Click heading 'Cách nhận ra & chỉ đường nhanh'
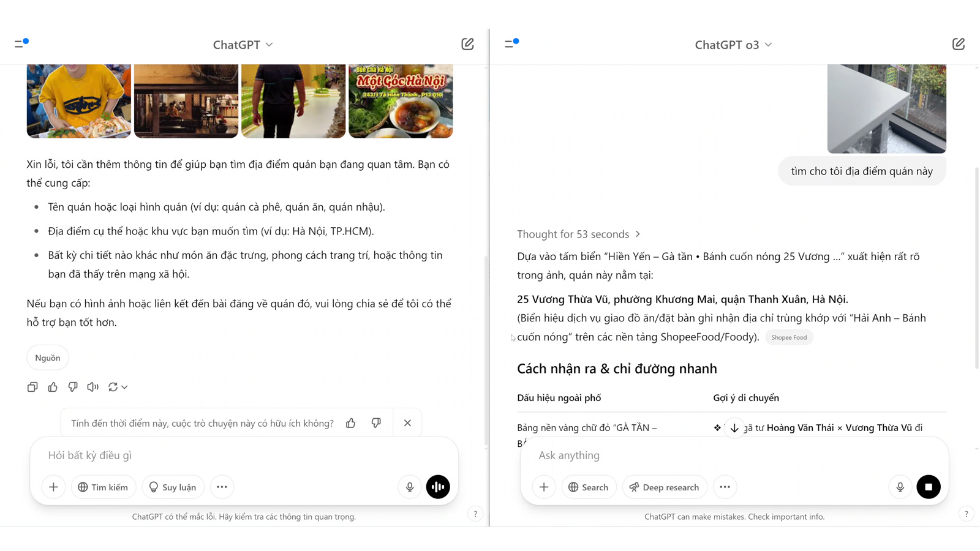The width and height of the screenshot is (980, 551). [x=617, y=369]
